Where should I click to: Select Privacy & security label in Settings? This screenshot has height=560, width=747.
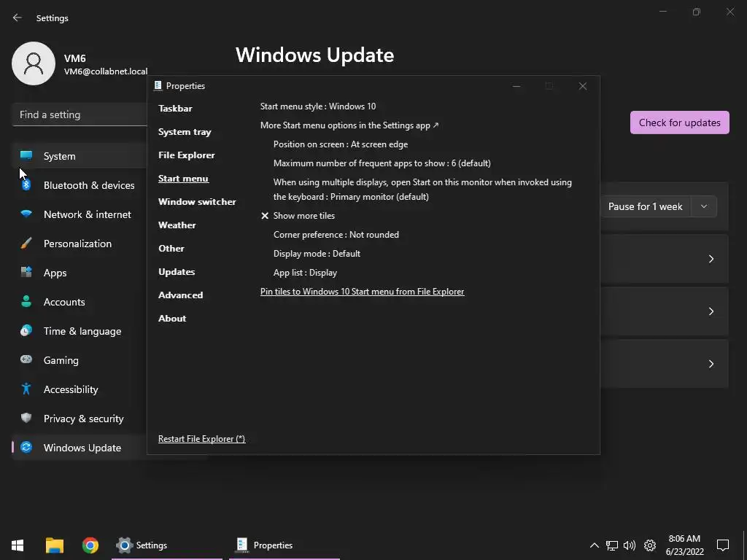[83, 419]
